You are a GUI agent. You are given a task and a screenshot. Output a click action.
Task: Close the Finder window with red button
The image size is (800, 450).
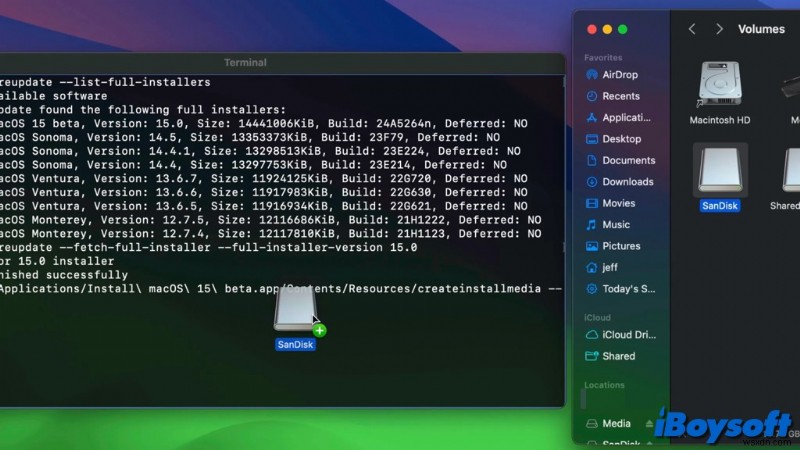592,29
